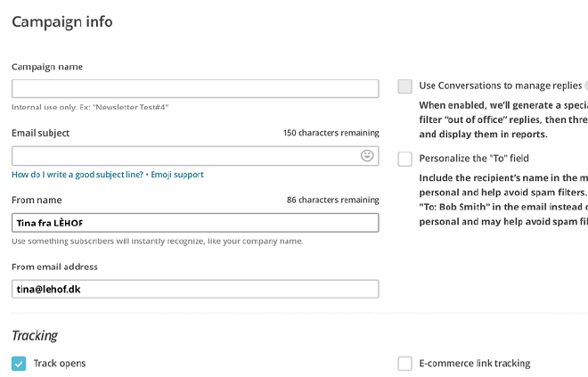Click the "150 characters remaining" counter
Image resolution: width=588 pixels, height=377 pixels.
pyautogui.click(x=331, y=134)
